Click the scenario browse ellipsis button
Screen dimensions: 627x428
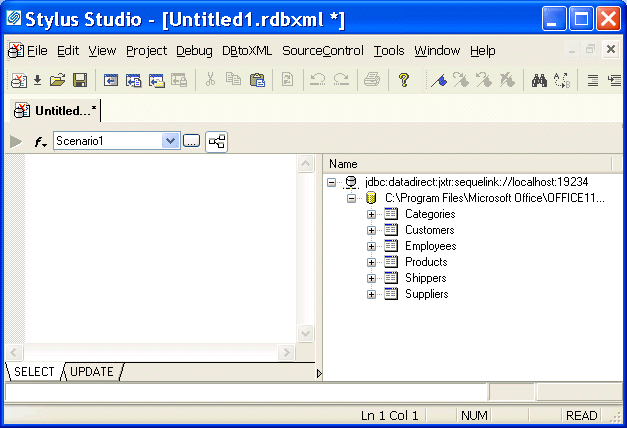click(192, 142)
